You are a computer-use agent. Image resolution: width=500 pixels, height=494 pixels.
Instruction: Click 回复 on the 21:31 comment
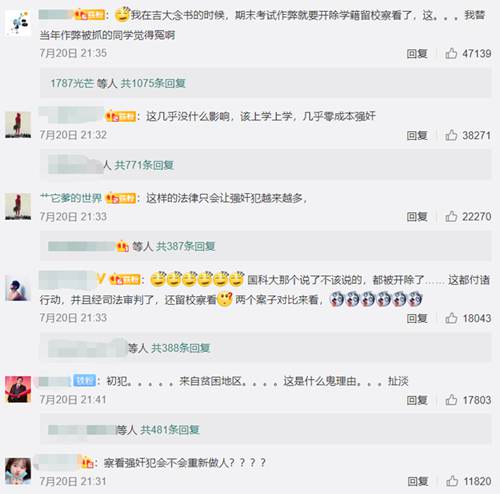[x=418, y=481]
